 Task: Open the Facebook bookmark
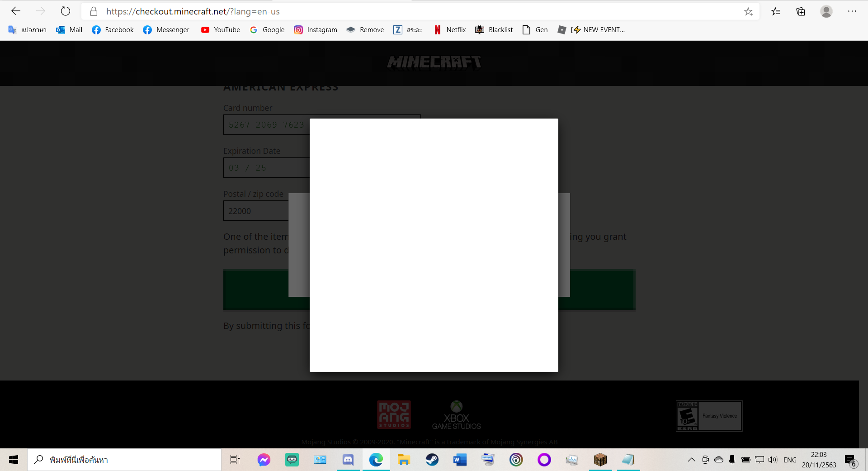pyautogui.click(x=113, y=30)
